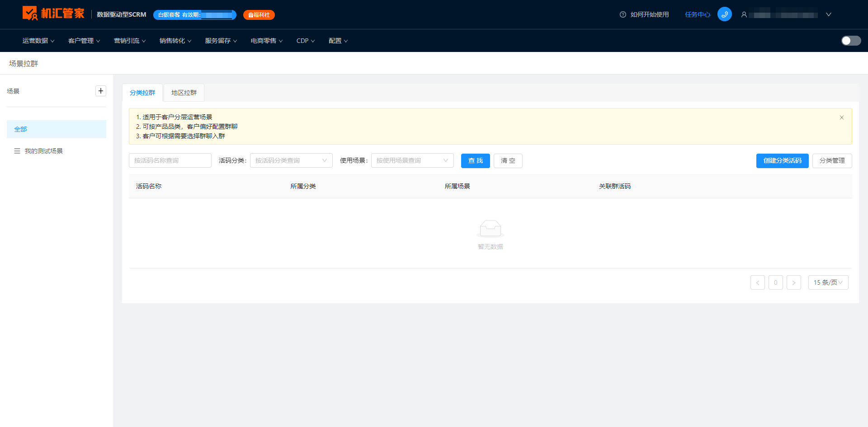
Task: Focus the 按活码名称查询 search field
Action: (170, 160)
